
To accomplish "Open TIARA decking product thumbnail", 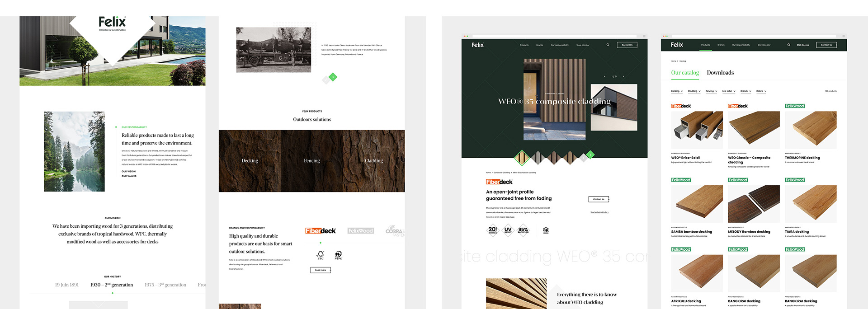I will [811, 204].
